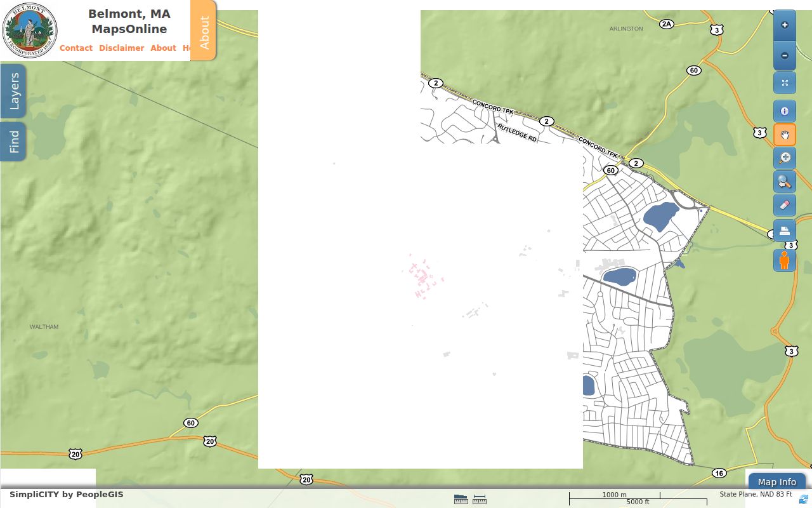812x508 pixels.
Task: Go back to previous zoom extent
Action: pyautogui.click(x=785, y=182)
